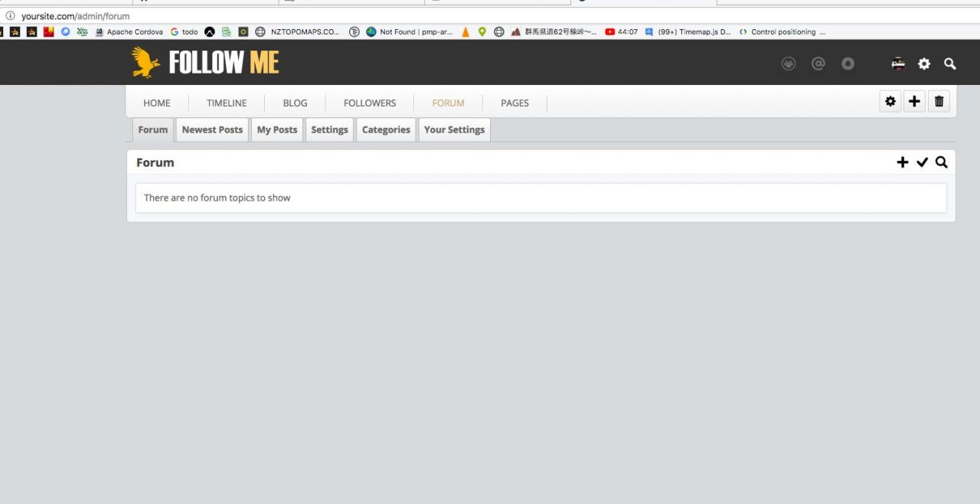Go to HOME in navigation
The width and height of the screenshot is (980, 504).
[157, 103]
